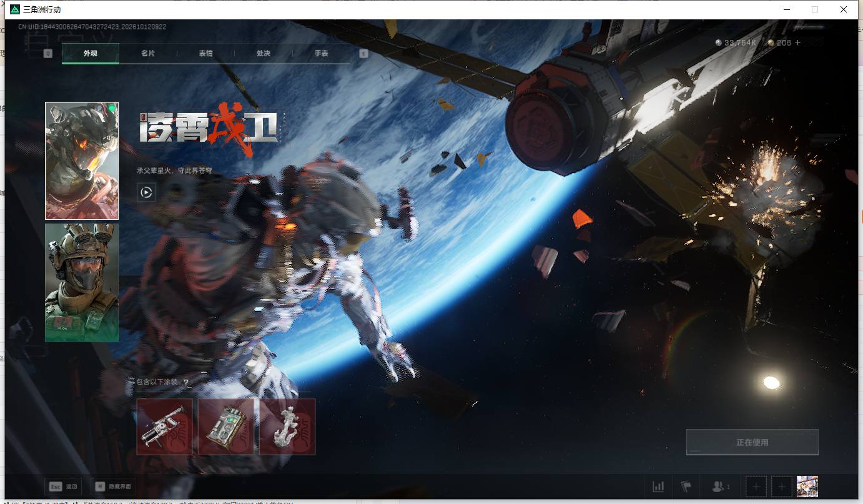Select the green camouflage soldier skin thumbnail
This screenshot has height=504, width=863.
click(x=82, y=282)
